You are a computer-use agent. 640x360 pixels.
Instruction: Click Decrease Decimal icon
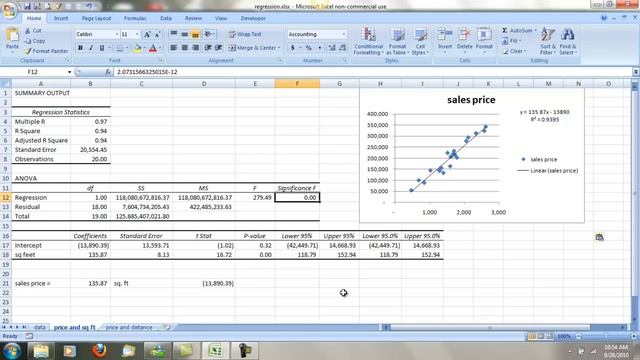point(342,48)
